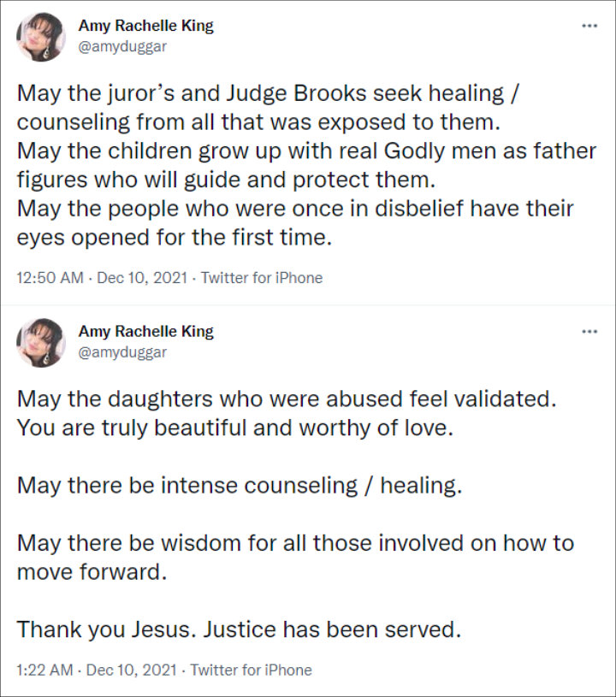Click the profile avatar on the second tweet
This screenshot has width=616, height=697.
click(41, 342)
